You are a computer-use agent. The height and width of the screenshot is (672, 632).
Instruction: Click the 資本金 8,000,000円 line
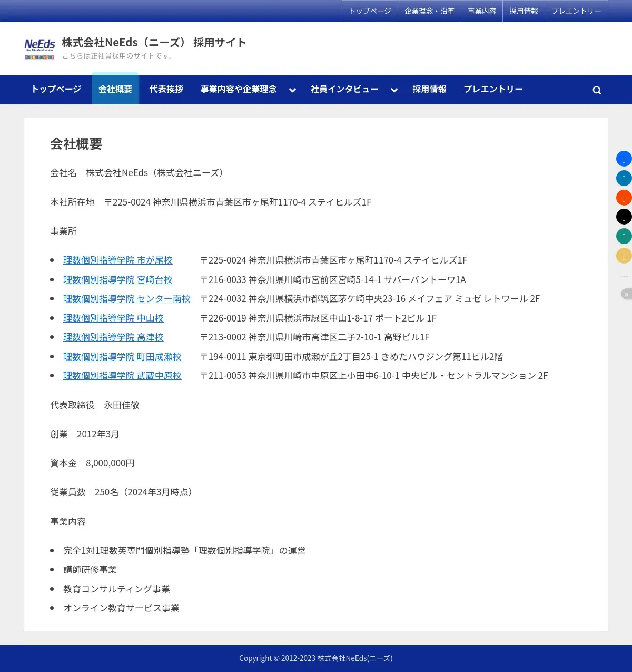click(x=92, y=463)
